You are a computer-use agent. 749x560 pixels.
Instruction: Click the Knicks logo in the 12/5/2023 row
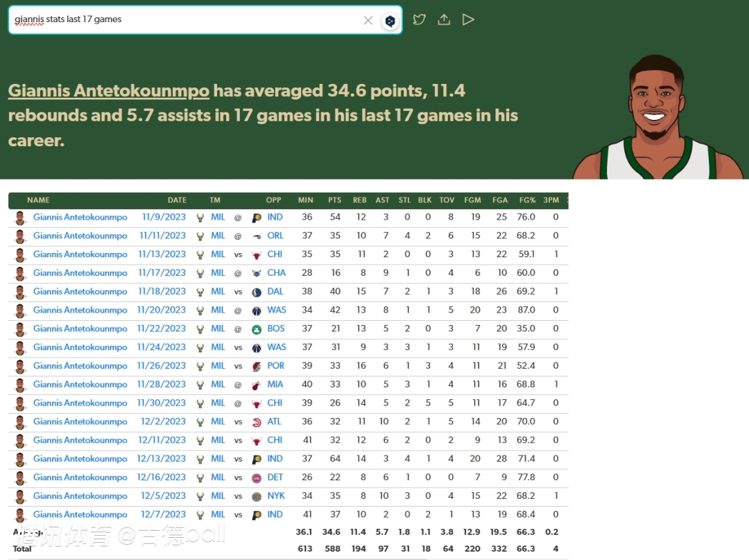[x=257, y=496]
